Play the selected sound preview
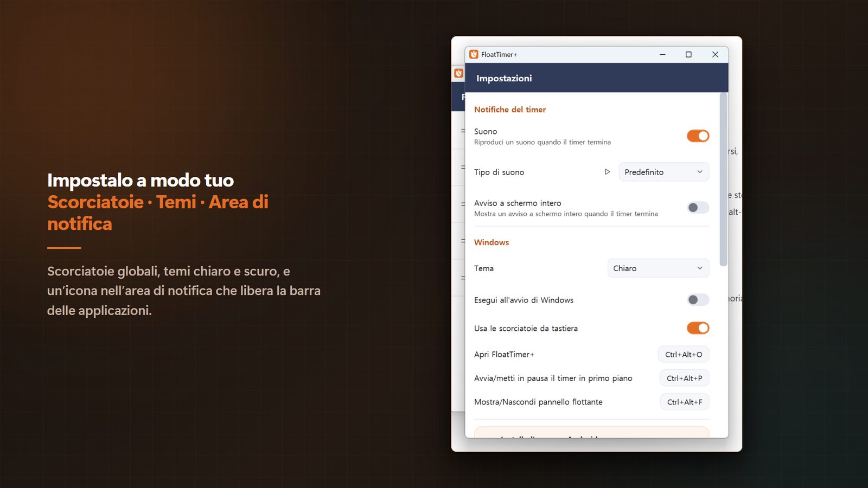This screenshot has width=868, height=488. point(607,172)
